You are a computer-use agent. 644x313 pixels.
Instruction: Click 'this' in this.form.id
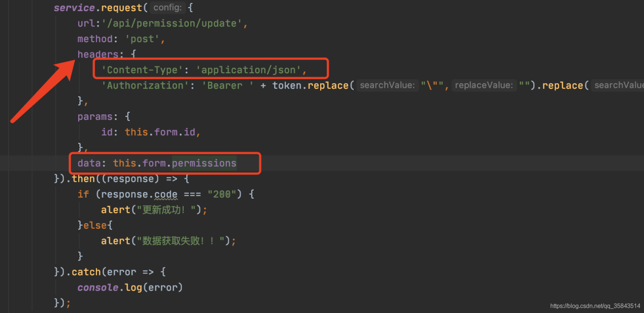(137, 132)
